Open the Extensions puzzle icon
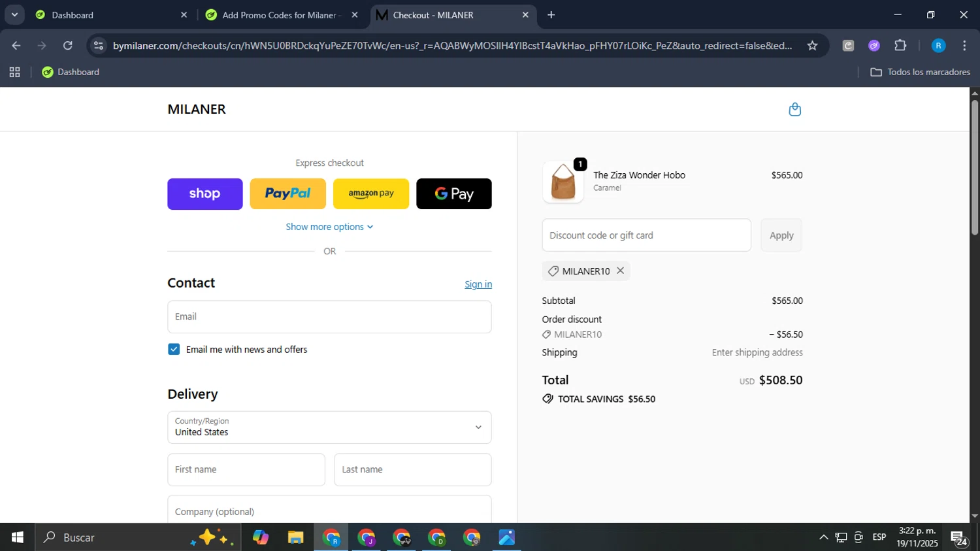Image resolution: width=980 pixels, height=551 pixels. tap(900, 46)
